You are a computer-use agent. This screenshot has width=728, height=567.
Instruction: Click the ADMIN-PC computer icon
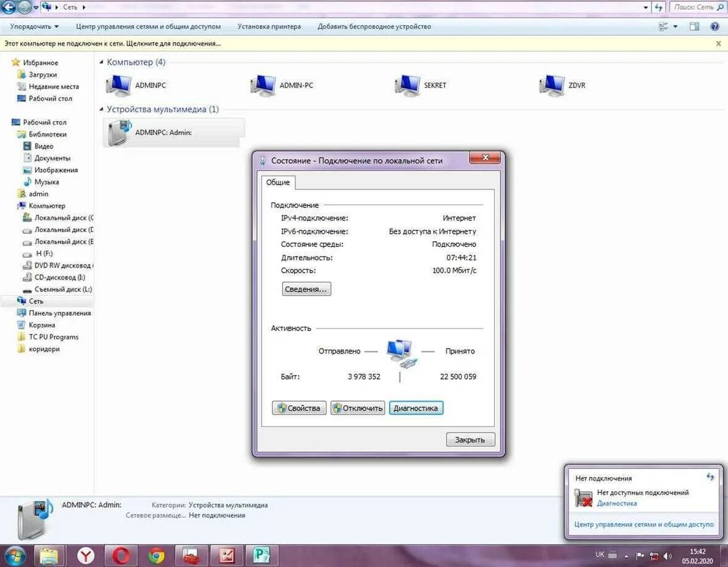(x=263, y=85)
